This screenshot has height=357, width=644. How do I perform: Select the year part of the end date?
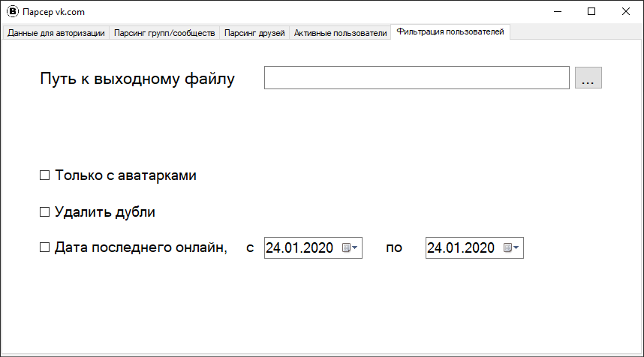pos(480,248)
